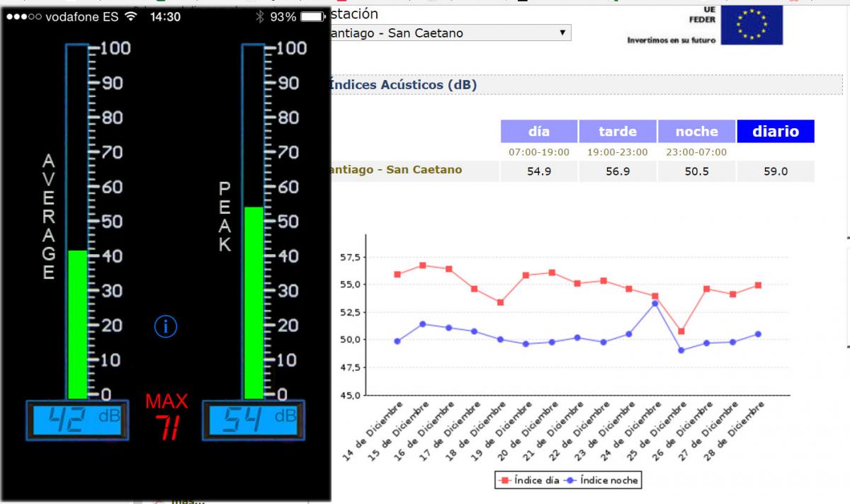
Task: Click the blue Índice noche legend marker
Action: [569, 481]
